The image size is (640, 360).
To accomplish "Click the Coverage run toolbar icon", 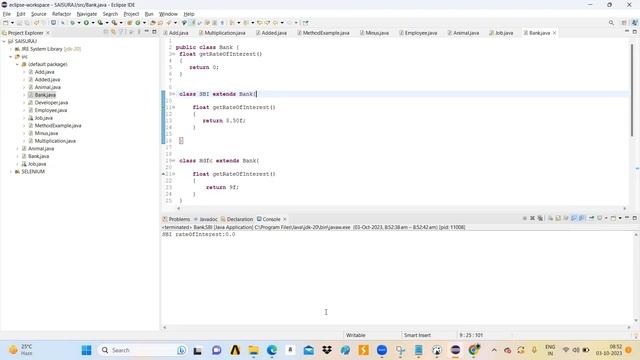I will click(100, 23).
